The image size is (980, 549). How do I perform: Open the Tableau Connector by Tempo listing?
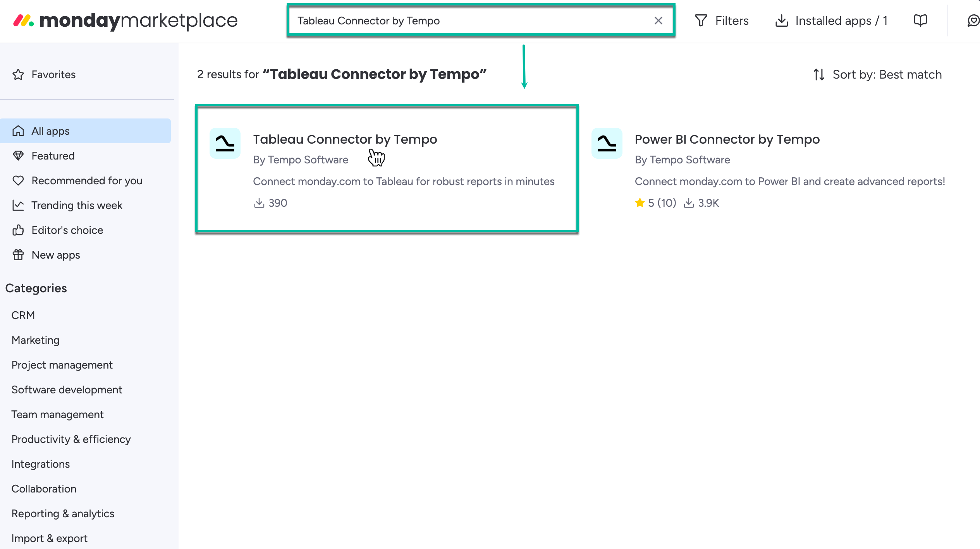click(x=345, y=139)
